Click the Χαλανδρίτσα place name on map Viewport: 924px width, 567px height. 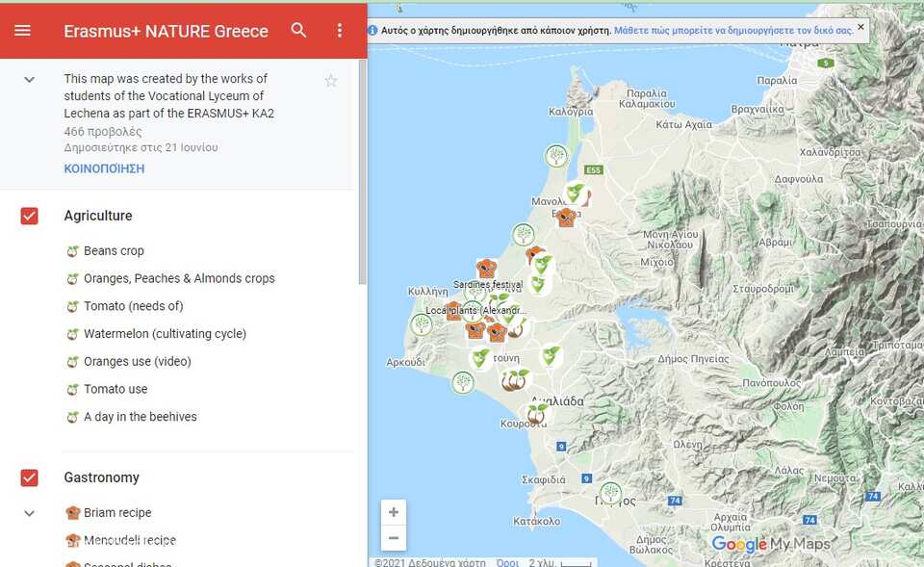(x=830, y=152)
